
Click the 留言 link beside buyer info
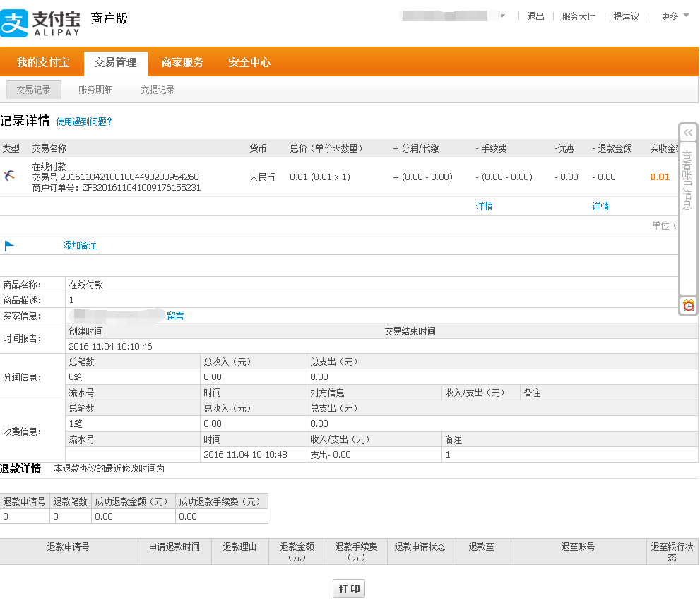175,316
